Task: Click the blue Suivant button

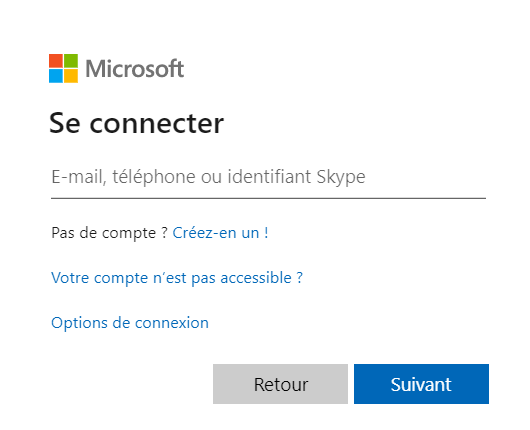Action: pyautogui.click(x=421, y=384)
